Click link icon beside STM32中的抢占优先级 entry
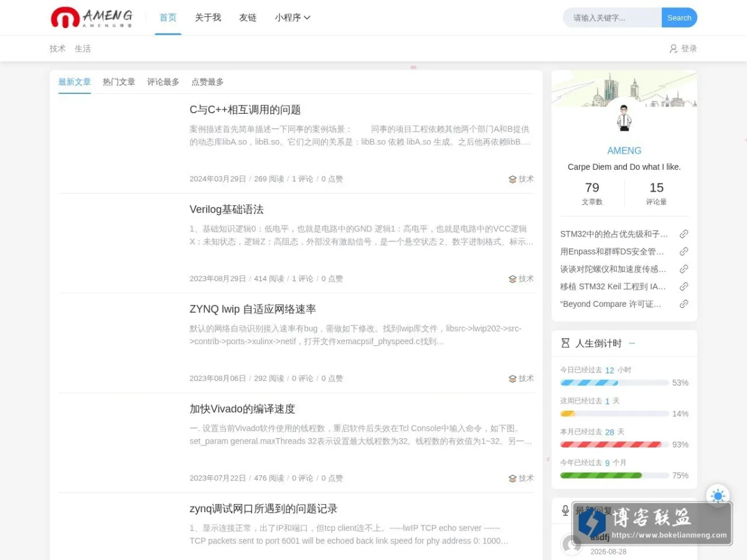Screen dimensions: 747x560 click(684, 234)
